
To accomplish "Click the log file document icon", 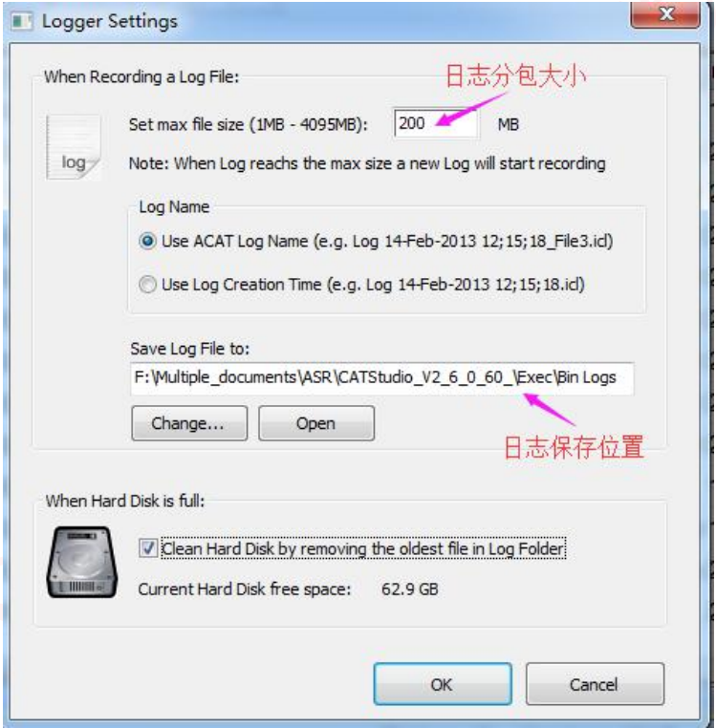I will pos(74,148).
